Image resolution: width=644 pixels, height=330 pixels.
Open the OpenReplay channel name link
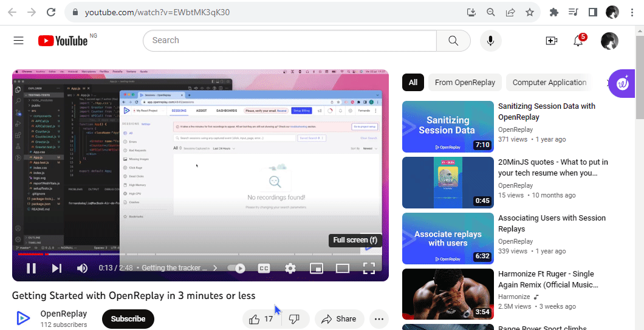(64, 314)
